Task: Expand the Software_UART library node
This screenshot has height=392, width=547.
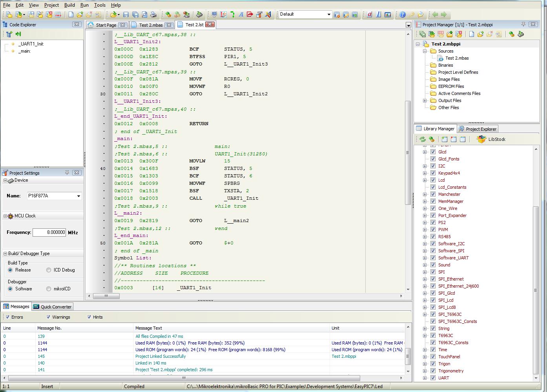Action: tap(425, 258)
